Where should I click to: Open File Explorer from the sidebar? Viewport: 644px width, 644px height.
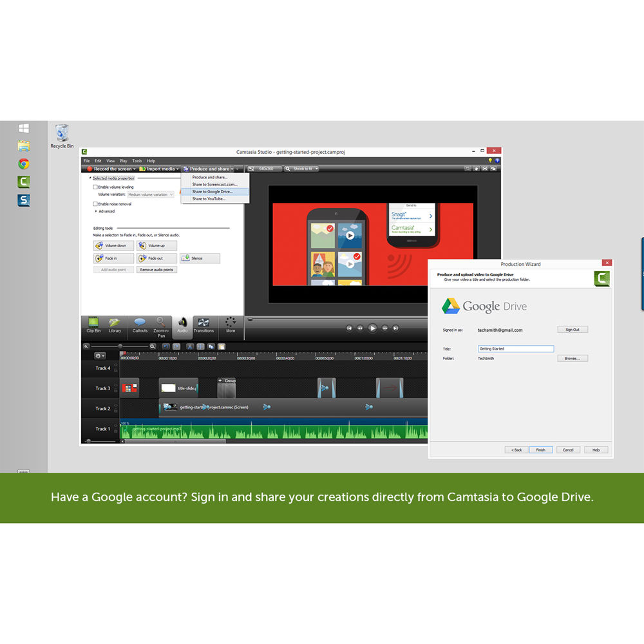[x=24, y=146]
